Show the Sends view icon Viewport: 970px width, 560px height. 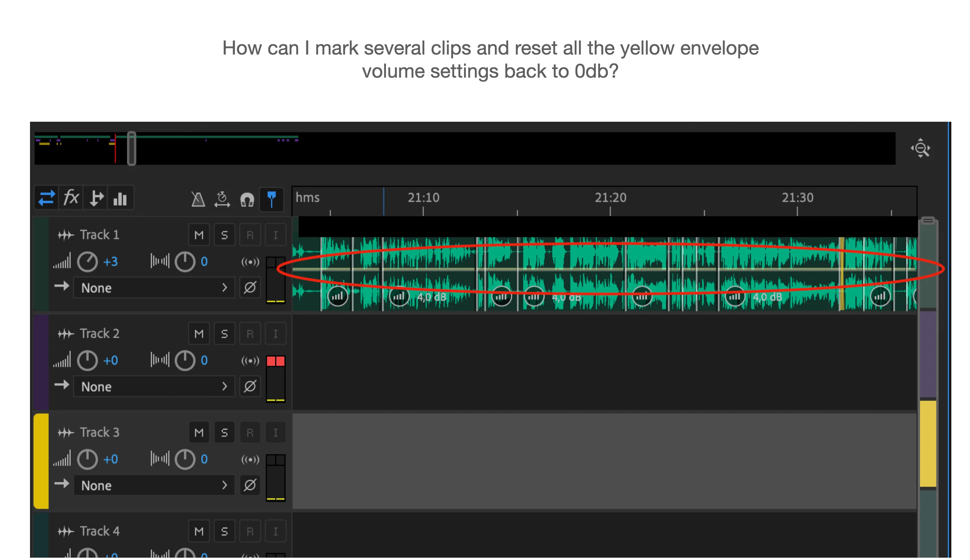click(96, 198)
